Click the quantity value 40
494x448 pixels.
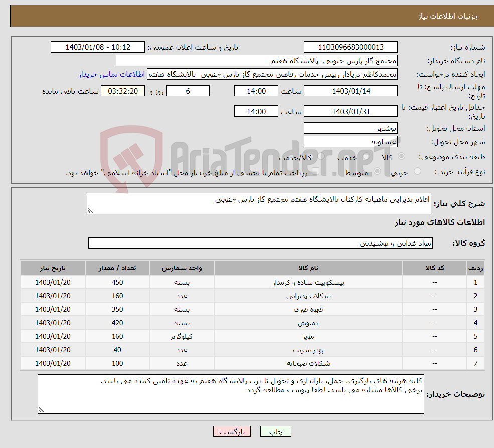117,350
